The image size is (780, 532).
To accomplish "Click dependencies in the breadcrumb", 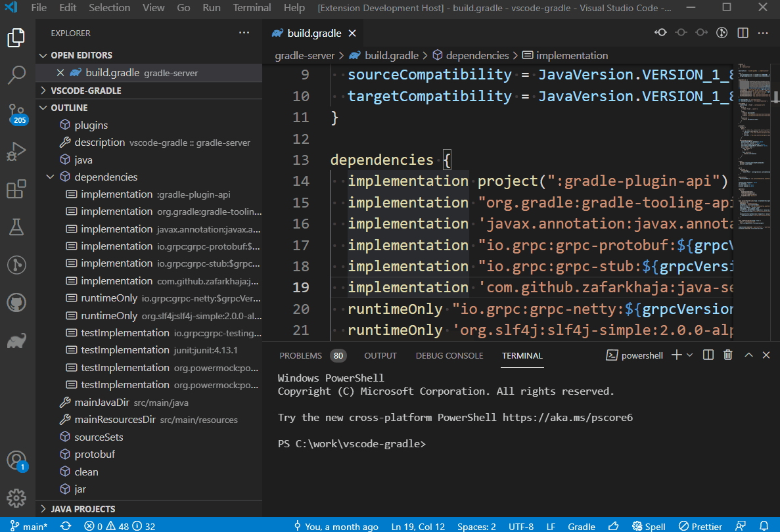I will 471,56.
